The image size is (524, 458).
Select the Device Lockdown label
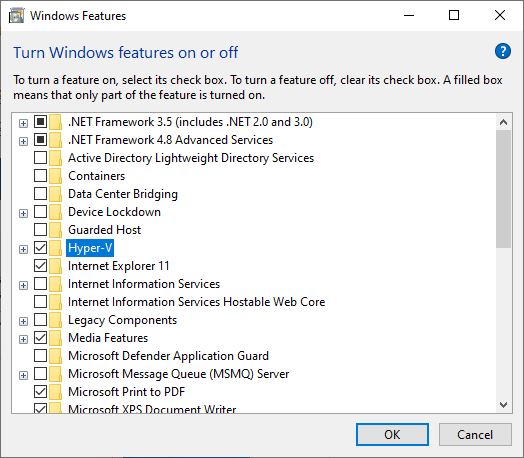click(x=114, y=212)
